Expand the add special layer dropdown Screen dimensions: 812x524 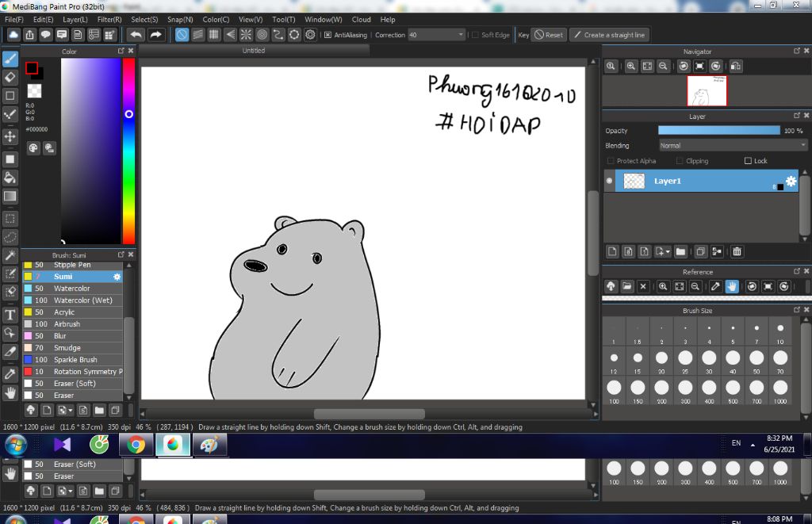(662, 251)
